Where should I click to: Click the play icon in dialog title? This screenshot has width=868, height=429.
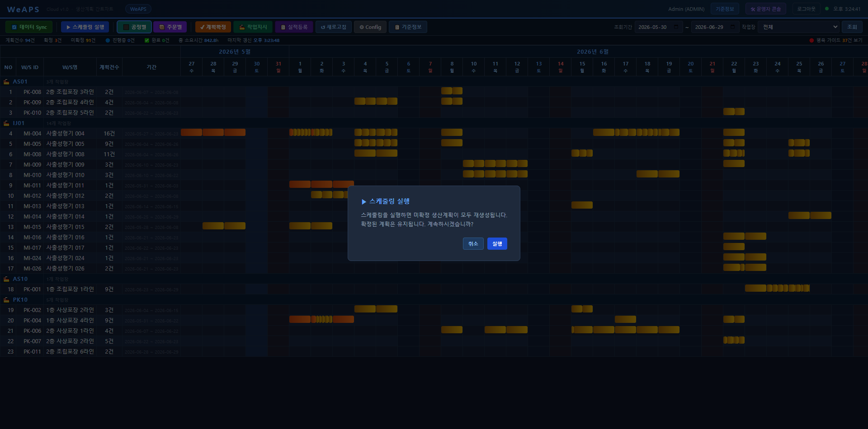[364, 202]
